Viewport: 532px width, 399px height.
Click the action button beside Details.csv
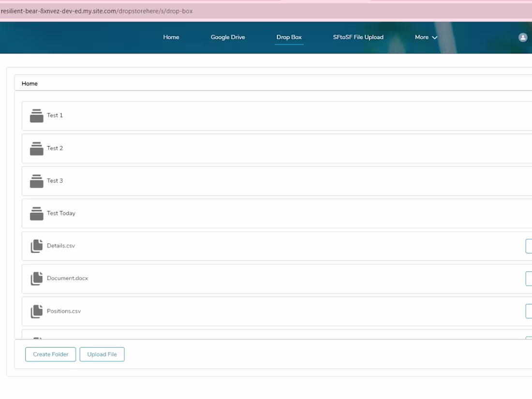tap(529, 246)
